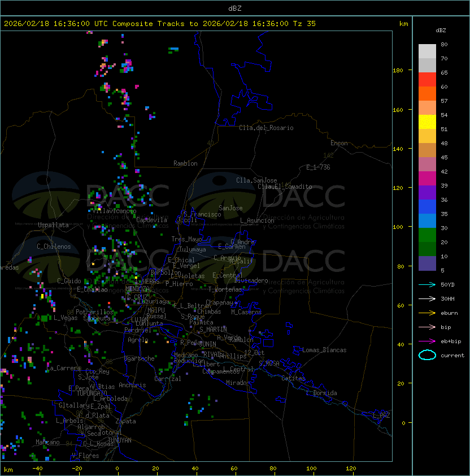Click the '-40' tick on the bottom km axis
The height and width of the screenshot is (476, 470).
pyautogui.click(x=37, y=469)
